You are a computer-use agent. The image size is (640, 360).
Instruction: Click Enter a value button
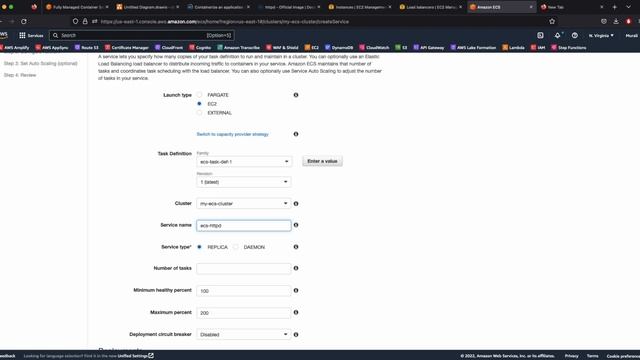[322, 161]
